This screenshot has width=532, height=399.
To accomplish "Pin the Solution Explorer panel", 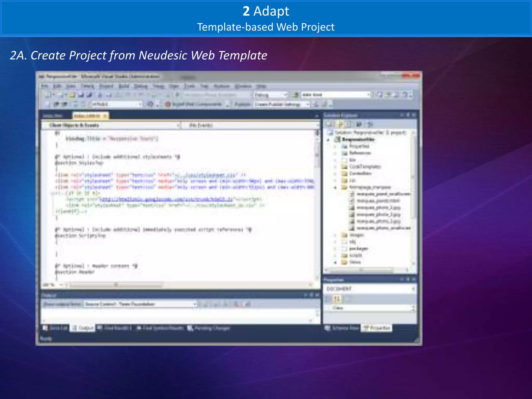I will tap(408, 115).
